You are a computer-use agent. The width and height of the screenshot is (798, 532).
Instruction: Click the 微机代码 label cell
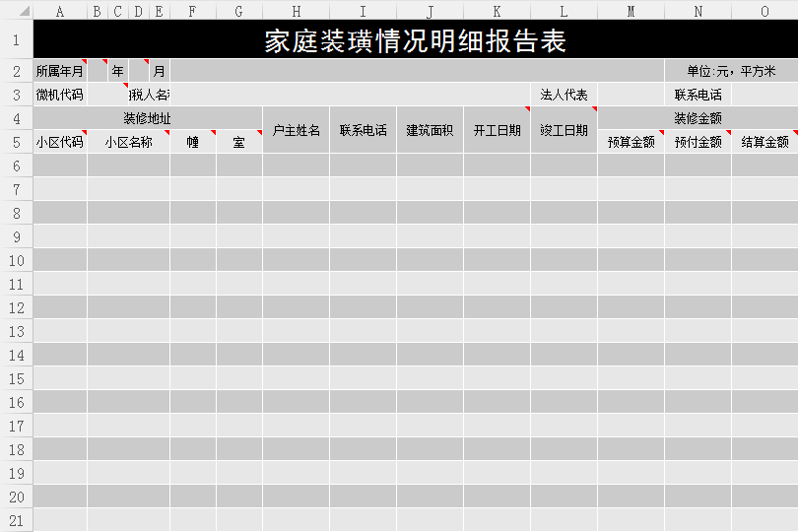coord(60,95)
